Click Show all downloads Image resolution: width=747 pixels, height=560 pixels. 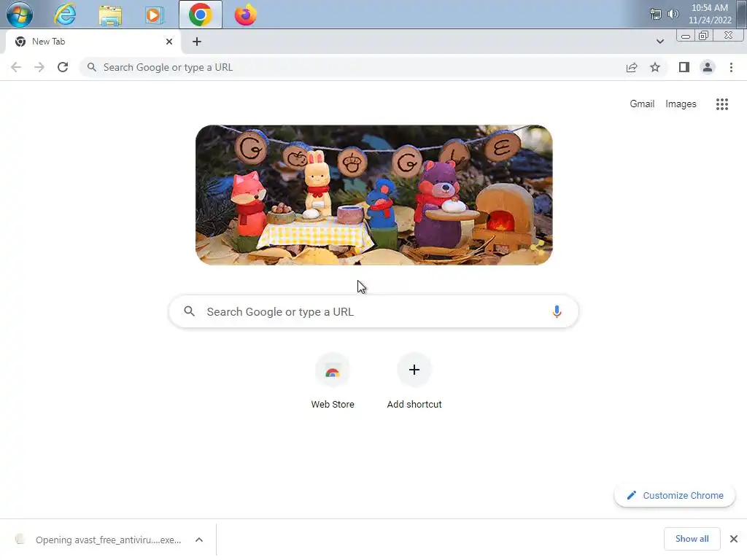click(692, 539)
